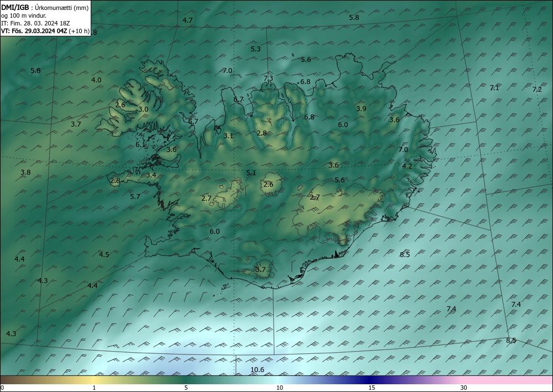Click the 'og 100 m vindur.' subtitle line
Image resolution: width=553 pixels, height=392 pixels.
click(24, 15)
